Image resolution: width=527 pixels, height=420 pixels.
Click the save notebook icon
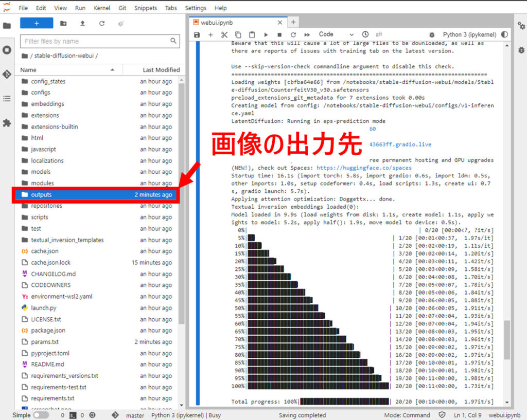[197, 34]
